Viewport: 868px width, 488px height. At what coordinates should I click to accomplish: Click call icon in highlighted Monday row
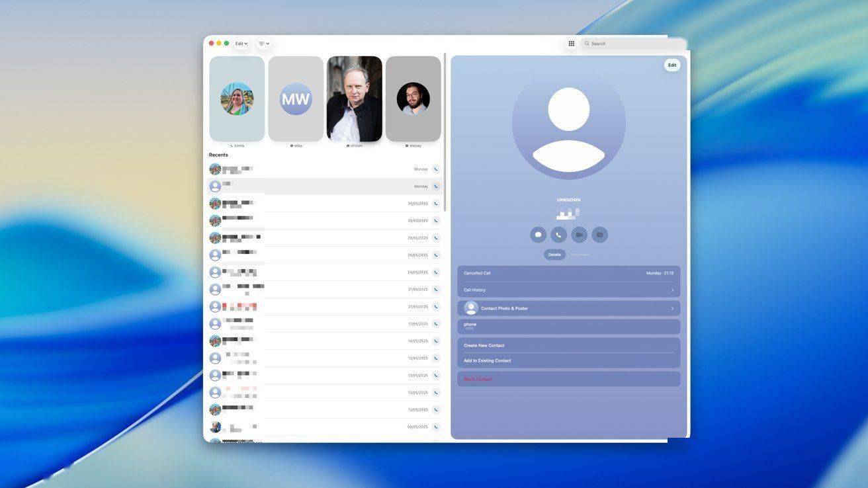click(436, 186)
